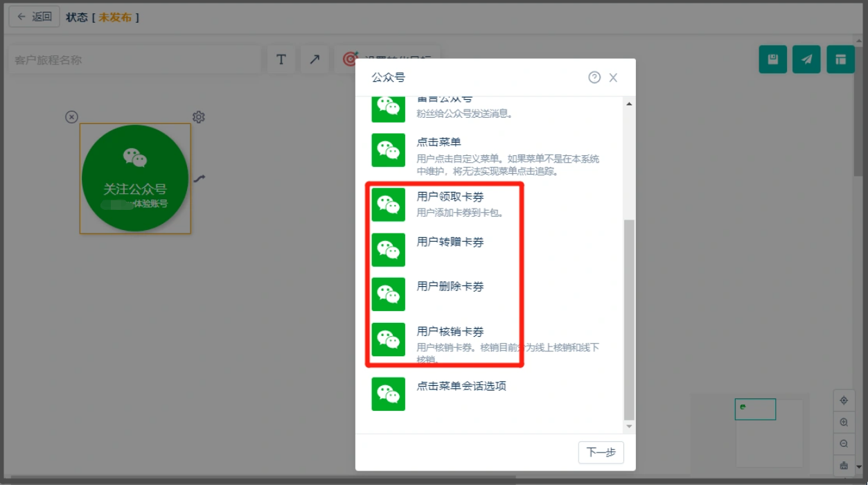Click the WeChat icon beside 点击菜单会话选项
Image resolution: width=868 pixels, height=485 pixels.
[x=389, y=394]
